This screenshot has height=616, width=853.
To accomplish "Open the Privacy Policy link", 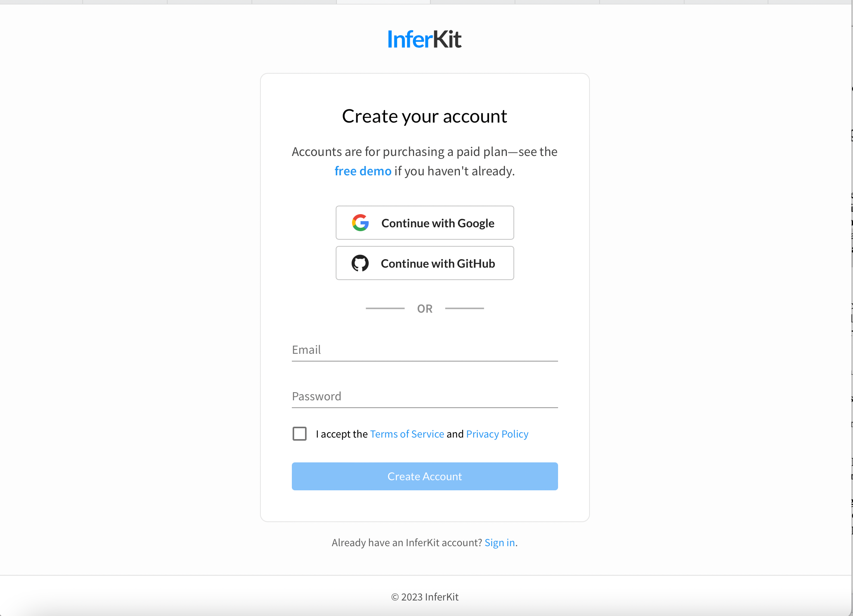I will [x=497, y=434].
